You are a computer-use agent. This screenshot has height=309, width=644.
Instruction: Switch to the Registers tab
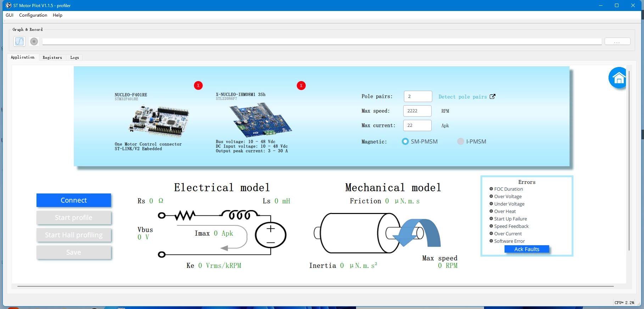pos(52,57)
